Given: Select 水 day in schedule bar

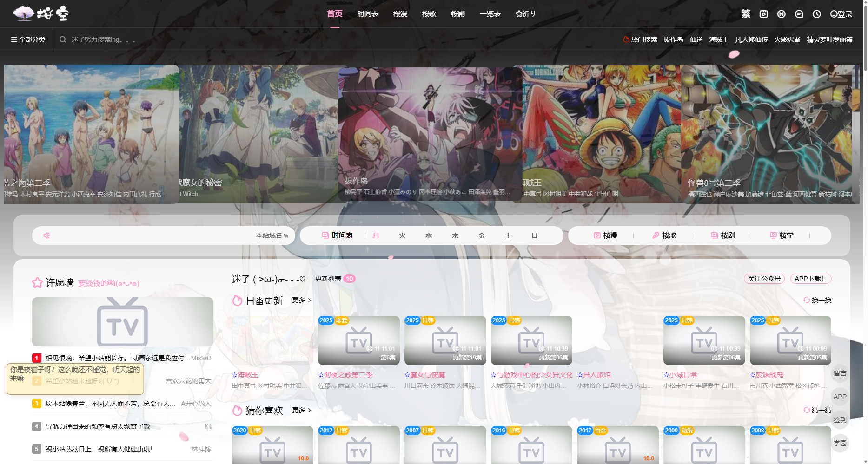Looking at the screenshot, I should [x=429, y=235].
